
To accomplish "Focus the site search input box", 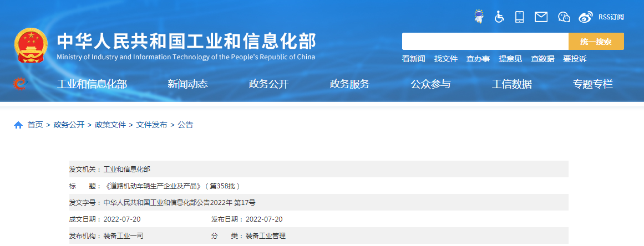I will [485, 42].
